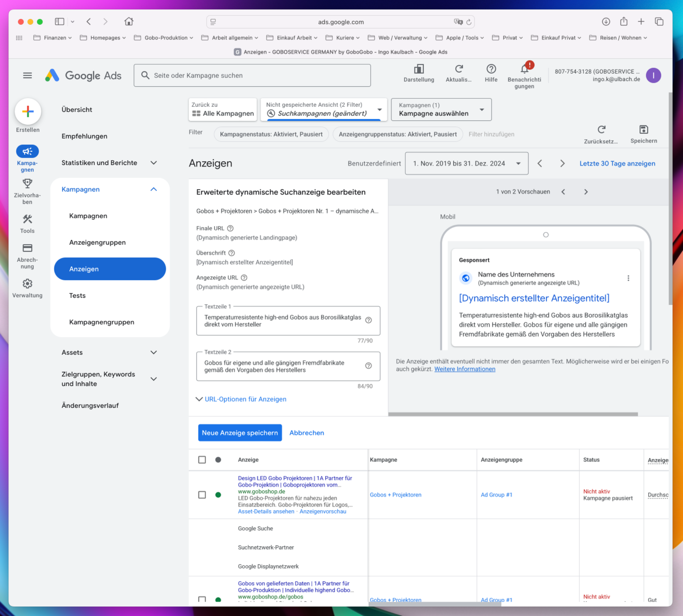The image size is (683, 616).
Task: Open the Tools wrench icon
Action: click(x=27, y=219)
